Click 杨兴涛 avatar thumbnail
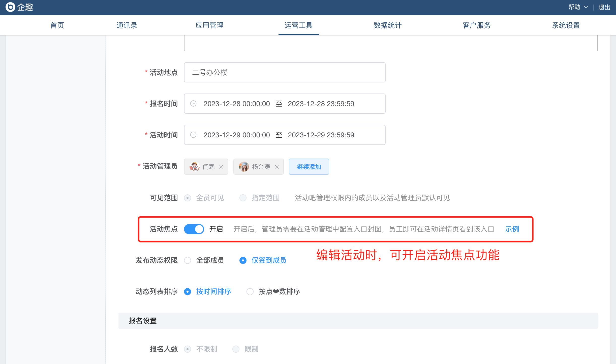The height and width of the screenshot is (364, 616). tap(244, 167)
